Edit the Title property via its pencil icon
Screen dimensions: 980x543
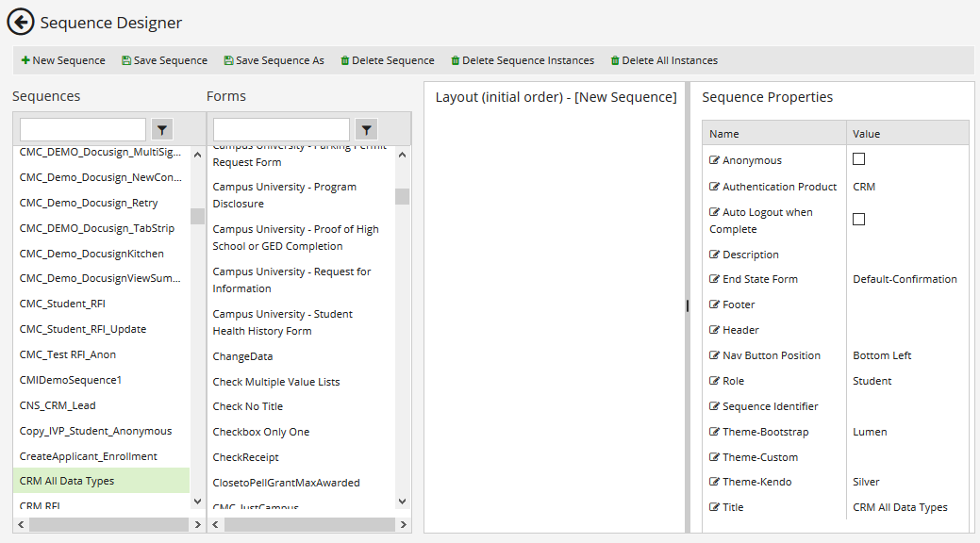714,506
